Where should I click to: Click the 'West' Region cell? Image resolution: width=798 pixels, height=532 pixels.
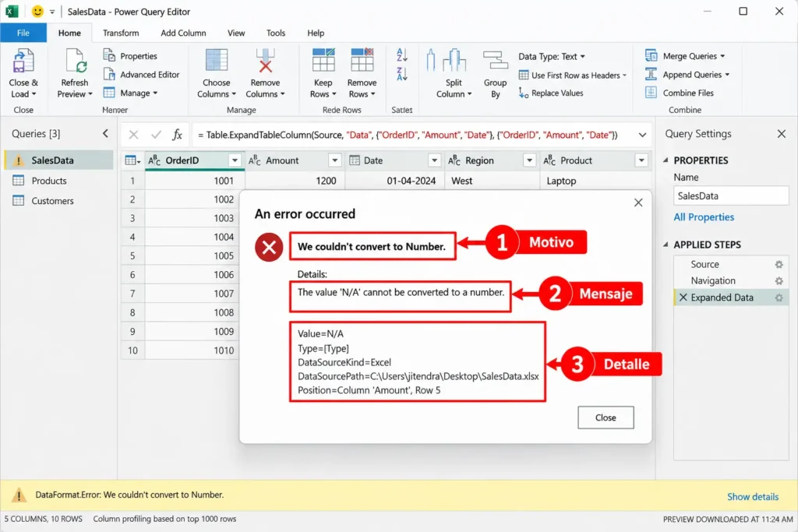coord(493,181)
